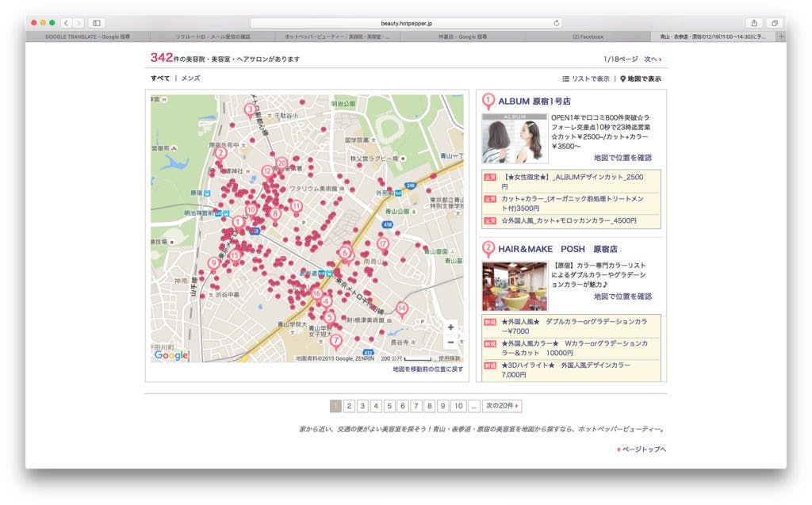Go to pagination page 6
The width and height of the screenshot is (812, 505).
(x=402, y=406)
